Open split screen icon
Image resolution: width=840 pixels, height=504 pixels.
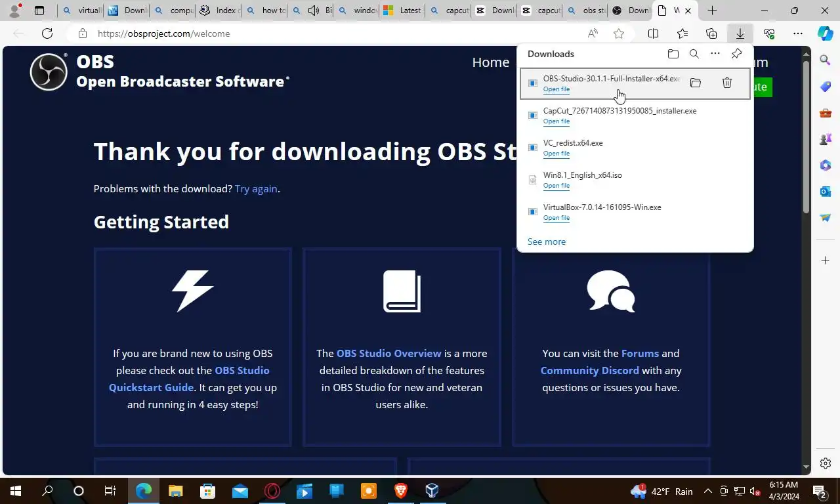coord(653,33)
